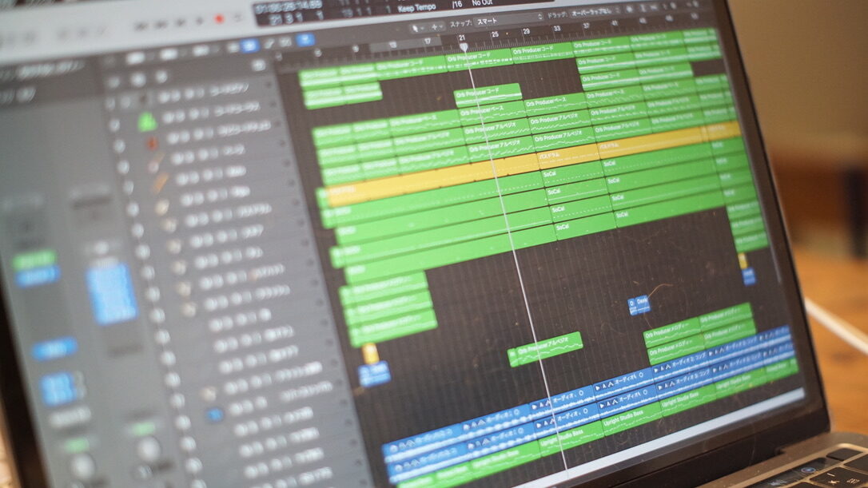
Task: Select the small blue track icon near bottom
Action: point(214,415)
